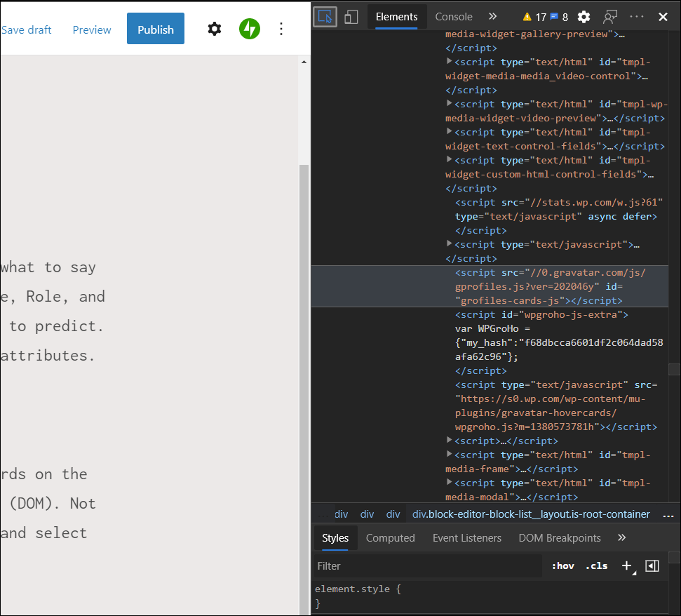Viewport: 681px width, 616px height.
Task: Open the Jetpack green icon in the editor
Action: 250,29
